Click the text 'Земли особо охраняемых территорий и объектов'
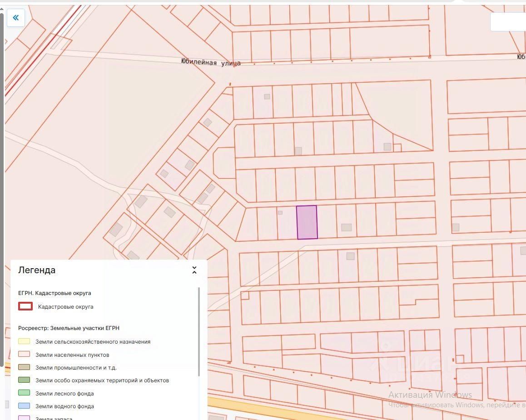The width and height of the screenshot is (526, 420). pos(102,380)
